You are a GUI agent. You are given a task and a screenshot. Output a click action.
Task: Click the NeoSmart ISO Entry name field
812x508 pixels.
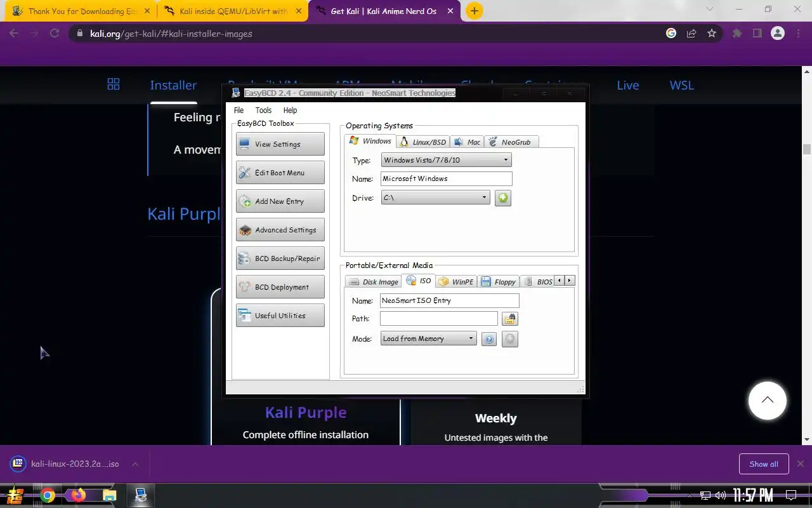click(449, 300)
